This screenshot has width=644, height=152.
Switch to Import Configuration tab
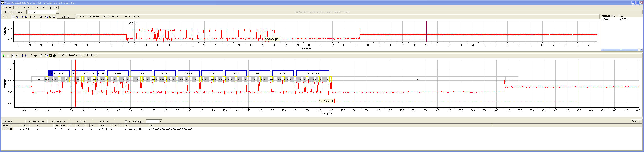47,8
